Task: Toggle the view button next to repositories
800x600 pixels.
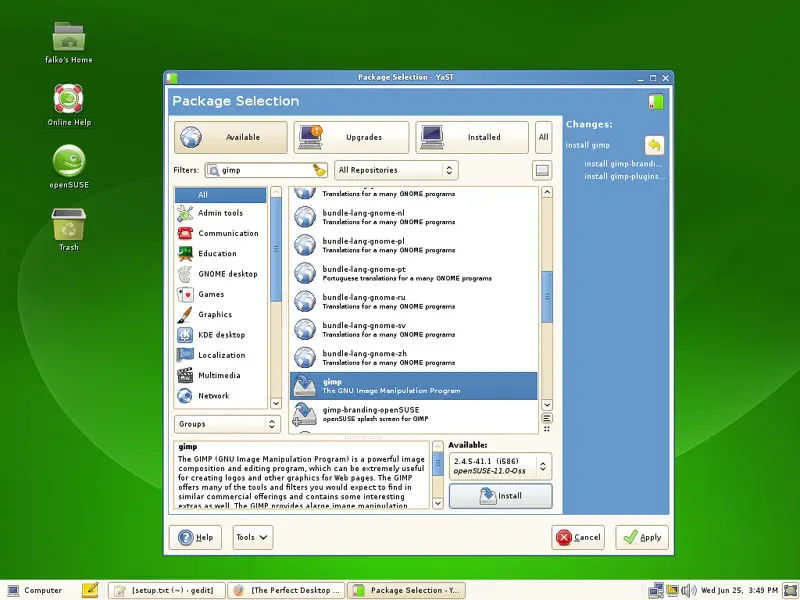Action: tap(541, 171)
